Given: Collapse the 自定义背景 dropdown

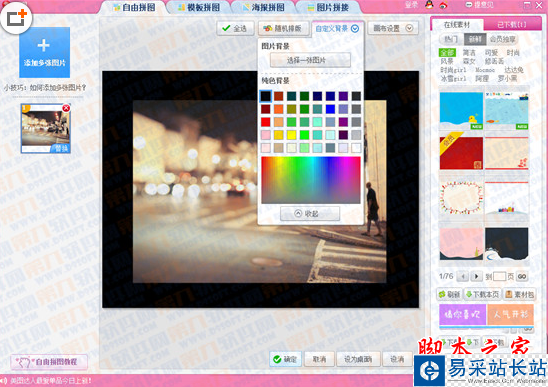Looking at the screenshot, I should (337, 28).
